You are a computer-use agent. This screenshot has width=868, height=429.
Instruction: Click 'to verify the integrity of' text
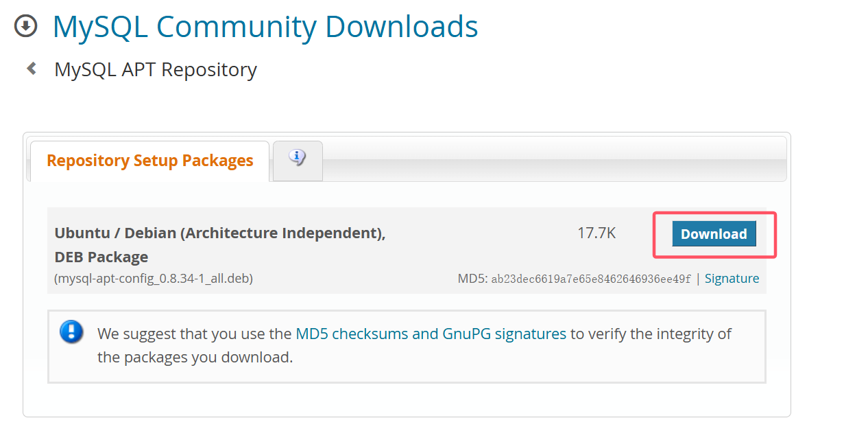tap(651, 334)
